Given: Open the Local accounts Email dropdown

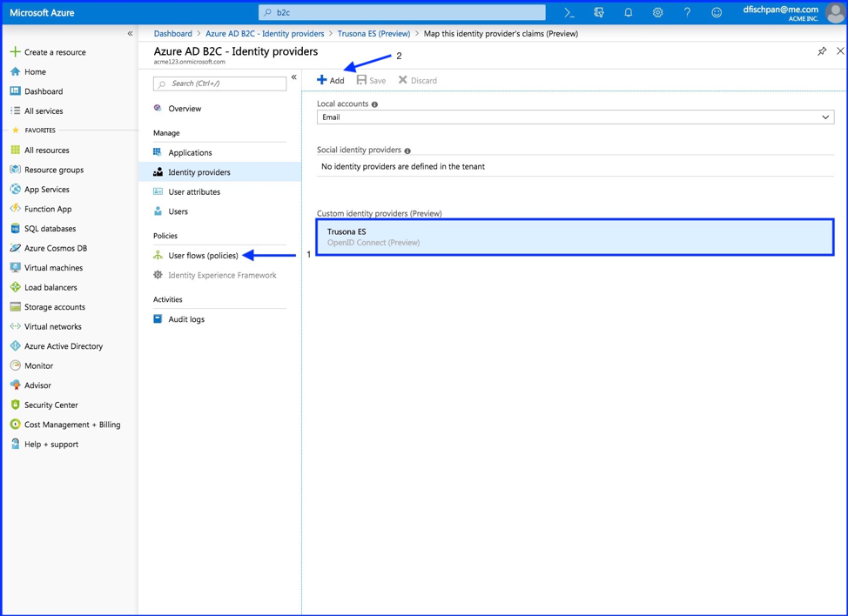Looking at the screenshot, I should (575, 117).
